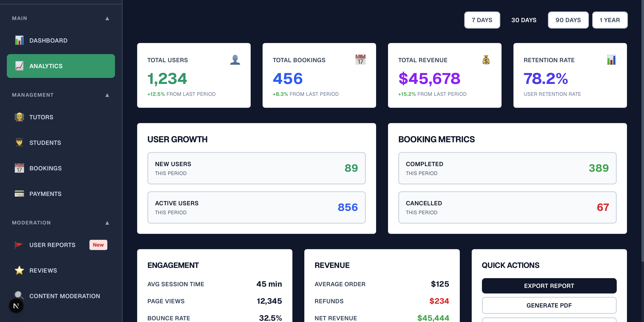The height and width of the screenshot is (322, 644).
Task: Click the CANCELLED row in Booking Metrics
Action: 507,207
